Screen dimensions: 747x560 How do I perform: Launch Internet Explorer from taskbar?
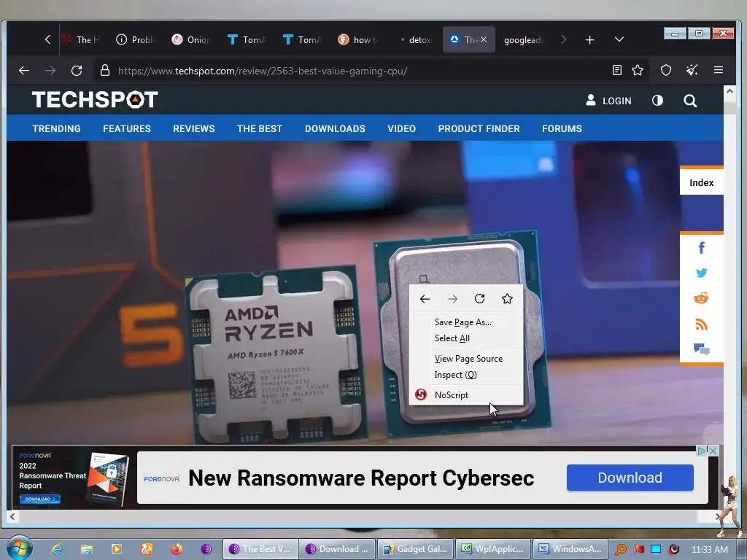pyautogui.click(x=57, y=549)
